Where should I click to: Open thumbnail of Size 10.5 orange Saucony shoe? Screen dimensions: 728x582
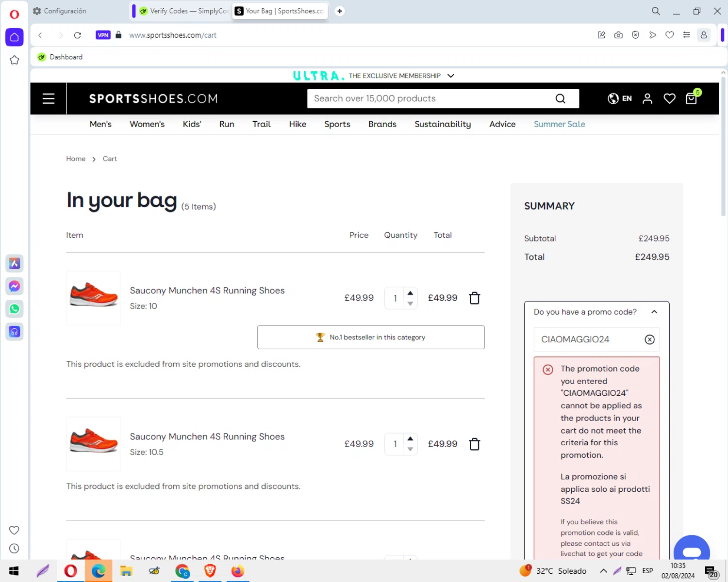click(x=94, y=444)
